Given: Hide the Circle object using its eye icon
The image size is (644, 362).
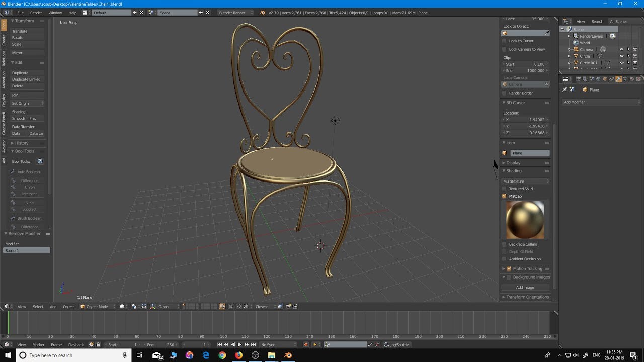Looking at the screenshot, I should pyautogui.click(x=622, y=56).
